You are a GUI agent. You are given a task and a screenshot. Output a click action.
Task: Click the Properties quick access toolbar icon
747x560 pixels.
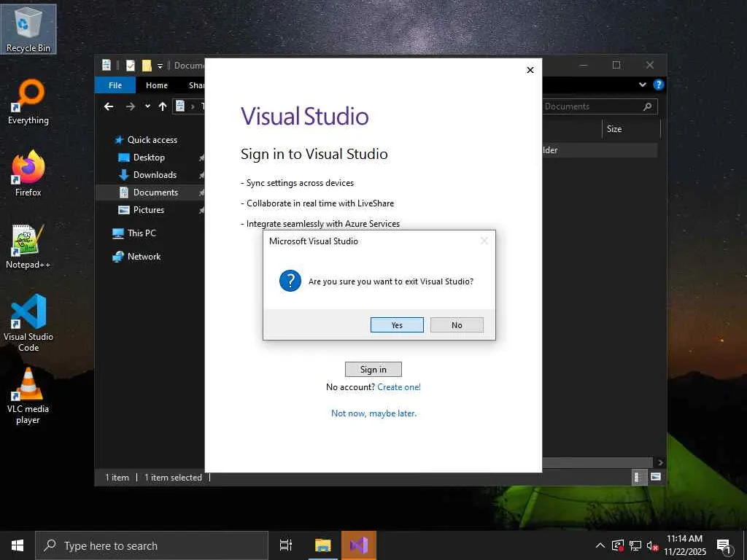[x=131, y=65]
